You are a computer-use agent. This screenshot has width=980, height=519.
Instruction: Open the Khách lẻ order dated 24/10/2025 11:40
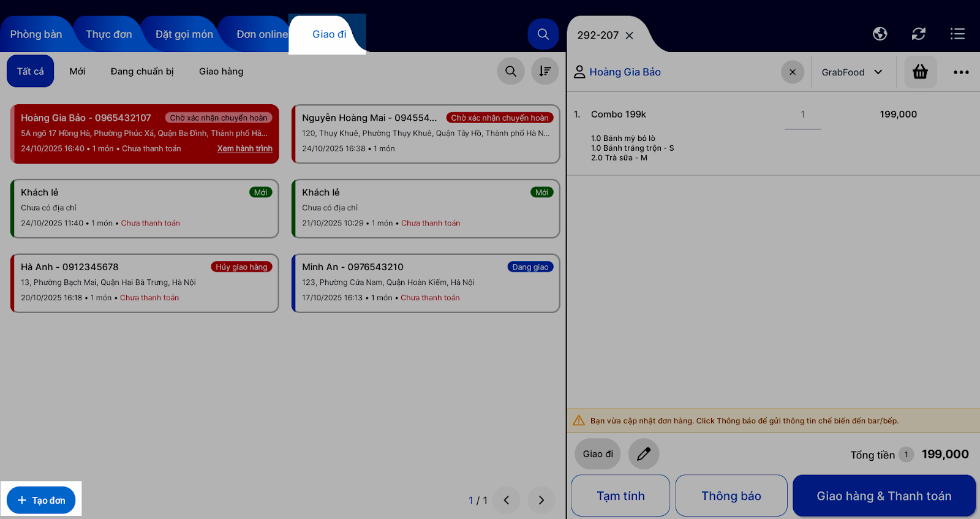pyautogui.click(x=145, y=208)
